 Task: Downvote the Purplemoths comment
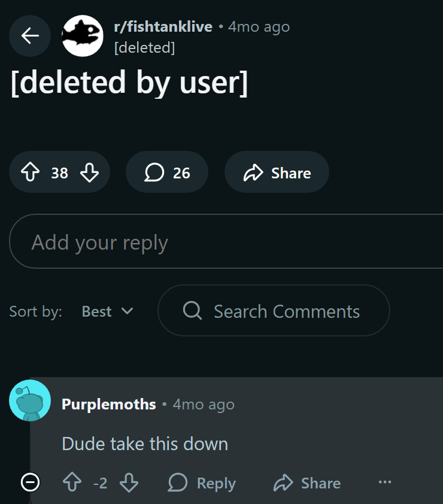tap(129, 483)
